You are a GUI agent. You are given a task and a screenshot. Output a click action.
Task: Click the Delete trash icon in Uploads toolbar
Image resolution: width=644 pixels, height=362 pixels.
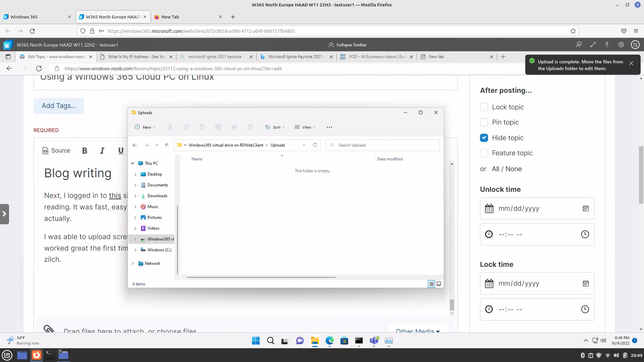point(251,127)
